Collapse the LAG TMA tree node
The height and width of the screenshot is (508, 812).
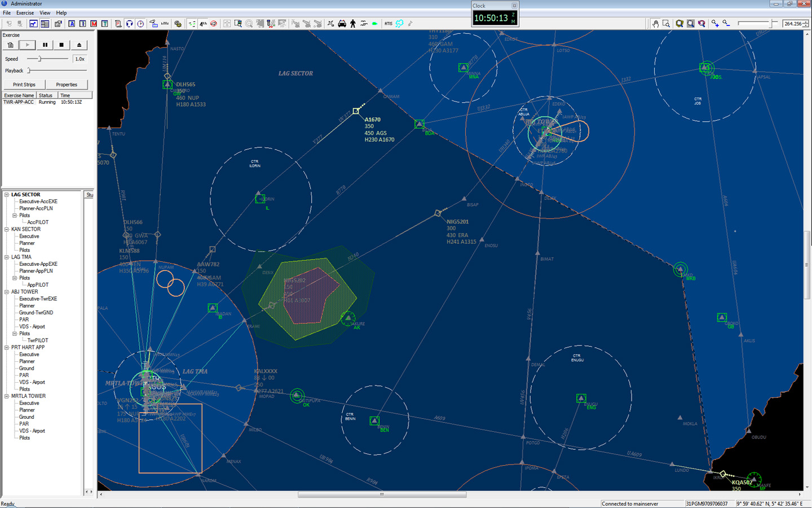click(x=7, y=257)
